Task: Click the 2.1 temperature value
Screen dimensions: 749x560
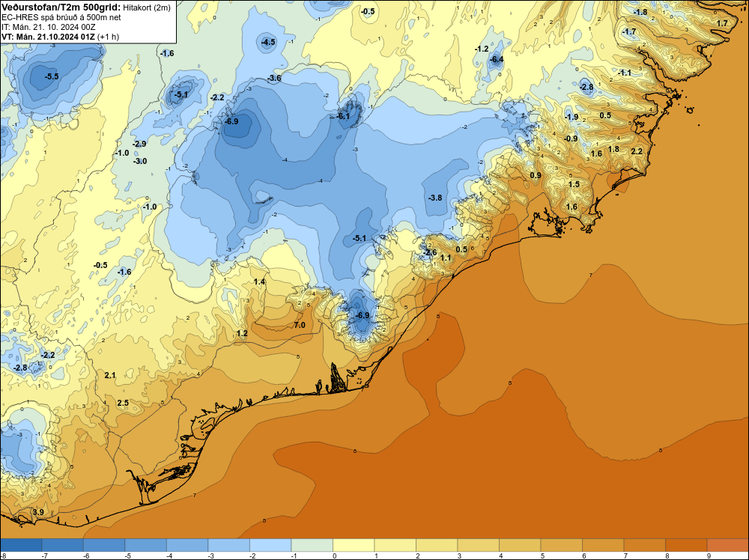Action: (x=110, y=375)
